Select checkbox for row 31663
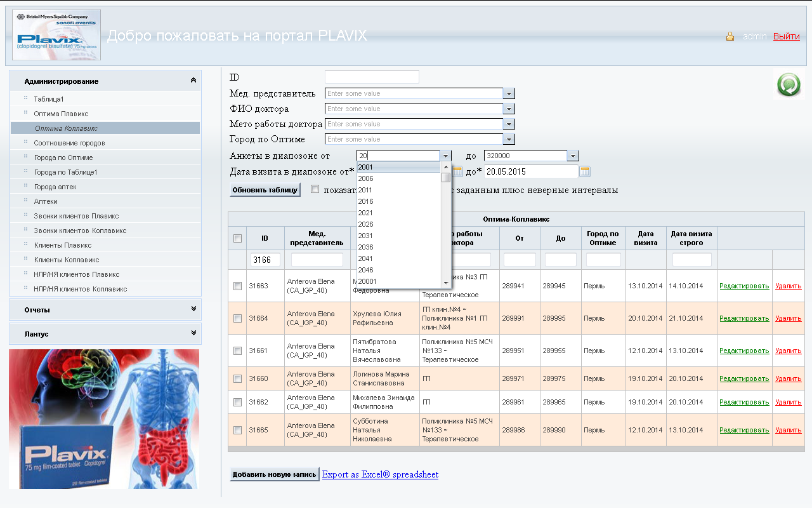The height and width of the screenshot is (508, 812). click(237, 286)
